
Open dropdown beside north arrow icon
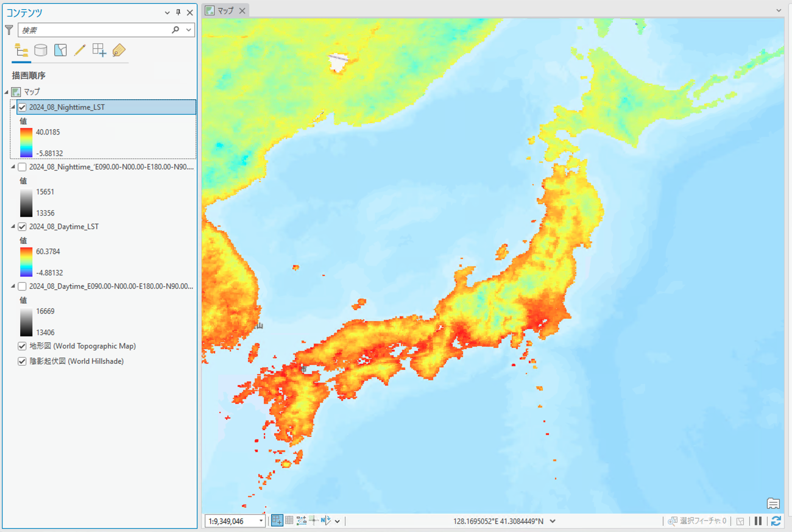point(337,521)
